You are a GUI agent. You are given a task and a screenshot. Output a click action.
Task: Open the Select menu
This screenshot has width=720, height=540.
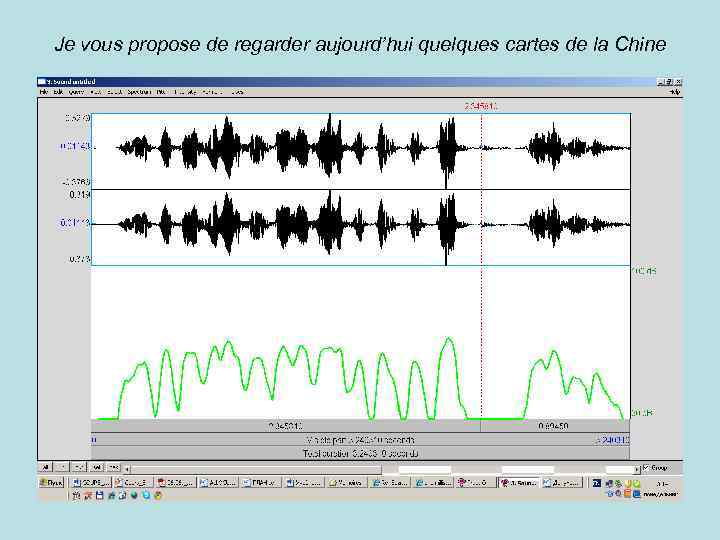115,92
